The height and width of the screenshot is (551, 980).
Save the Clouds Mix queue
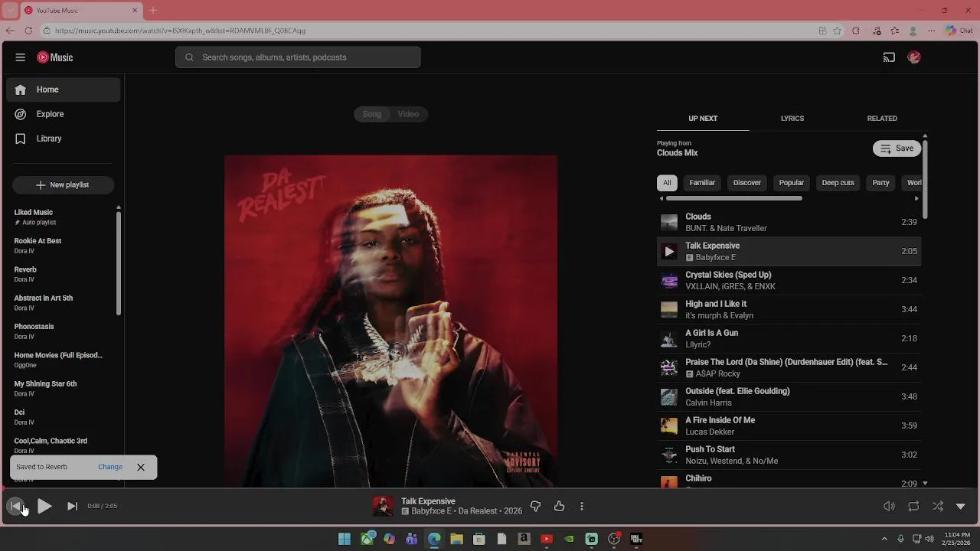click(x=897, y=148)
